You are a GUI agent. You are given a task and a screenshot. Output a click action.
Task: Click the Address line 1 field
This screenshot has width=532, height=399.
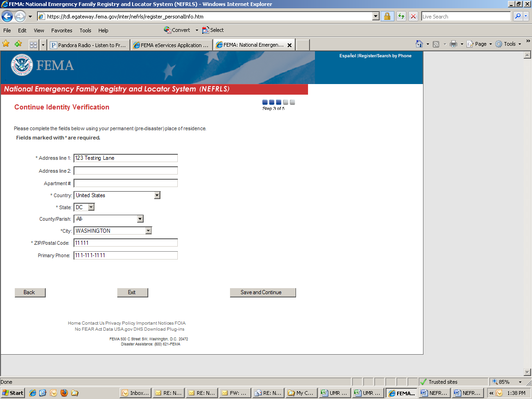coord(126,158)
